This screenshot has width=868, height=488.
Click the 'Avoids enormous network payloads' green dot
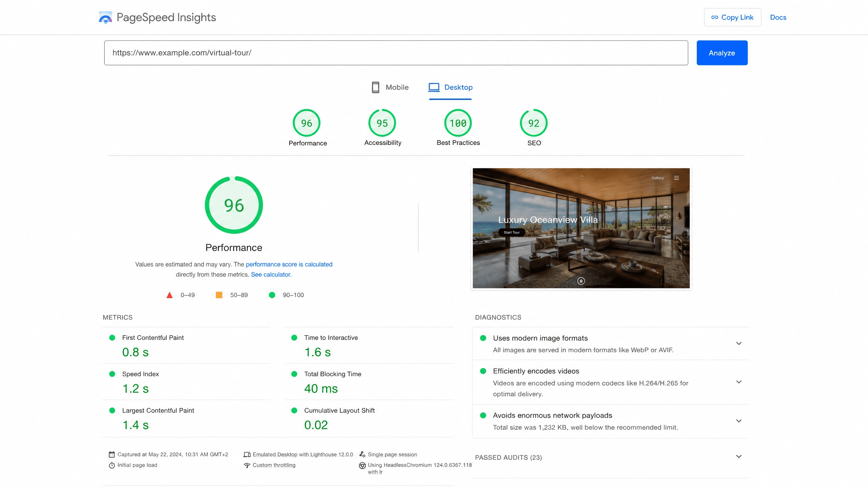pos(483,415)
